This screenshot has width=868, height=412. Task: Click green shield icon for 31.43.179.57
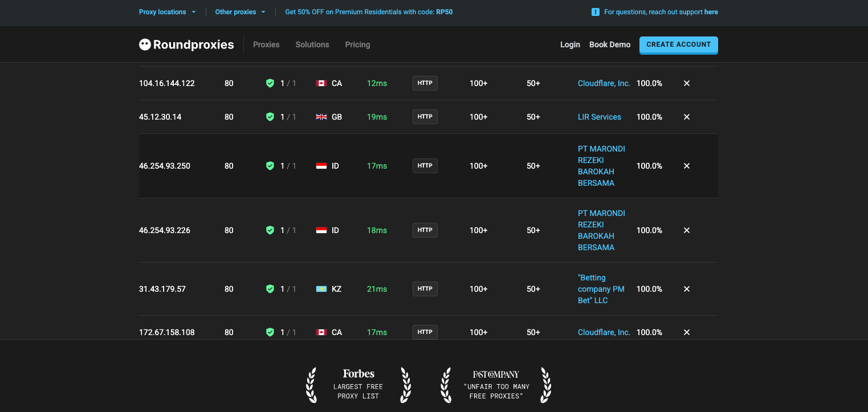pos(270,289)
